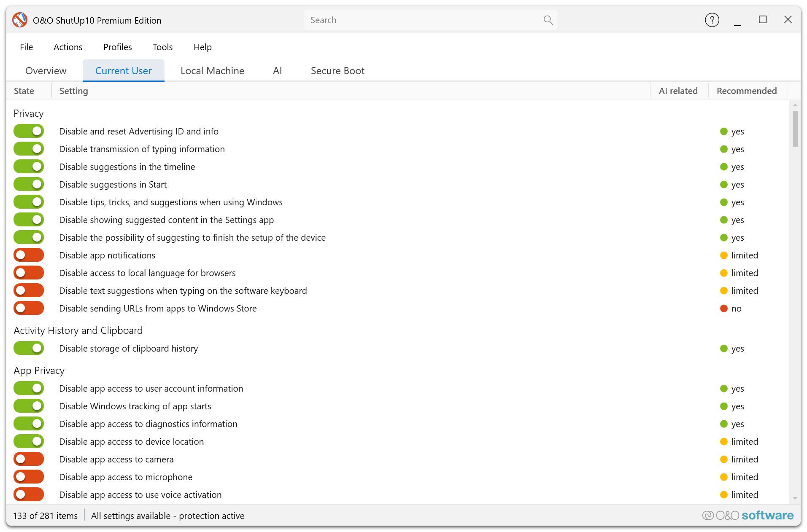
Task: Open the Tools menu
Action: (x=162, y=47)
